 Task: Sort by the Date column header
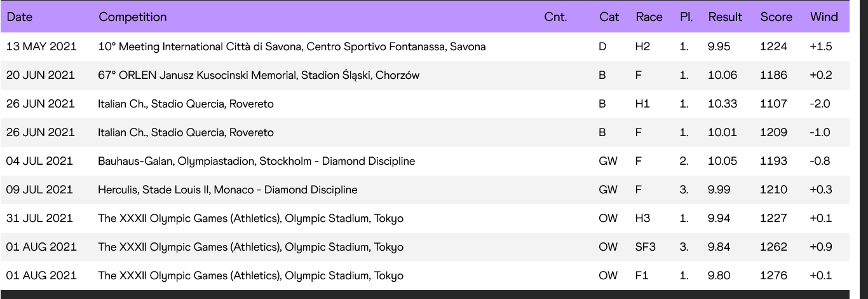tap(19, 17)
